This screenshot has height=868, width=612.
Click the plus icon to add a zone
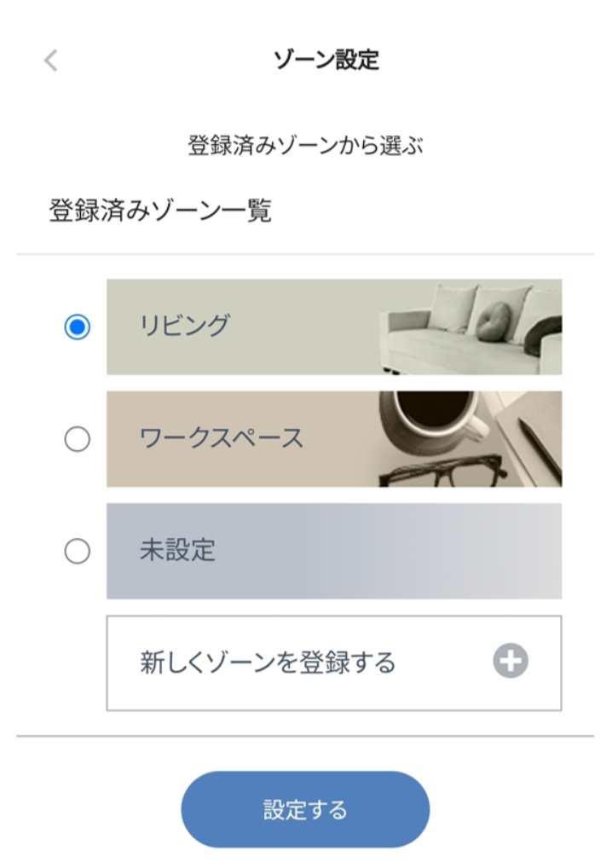(x=510, y=662)
